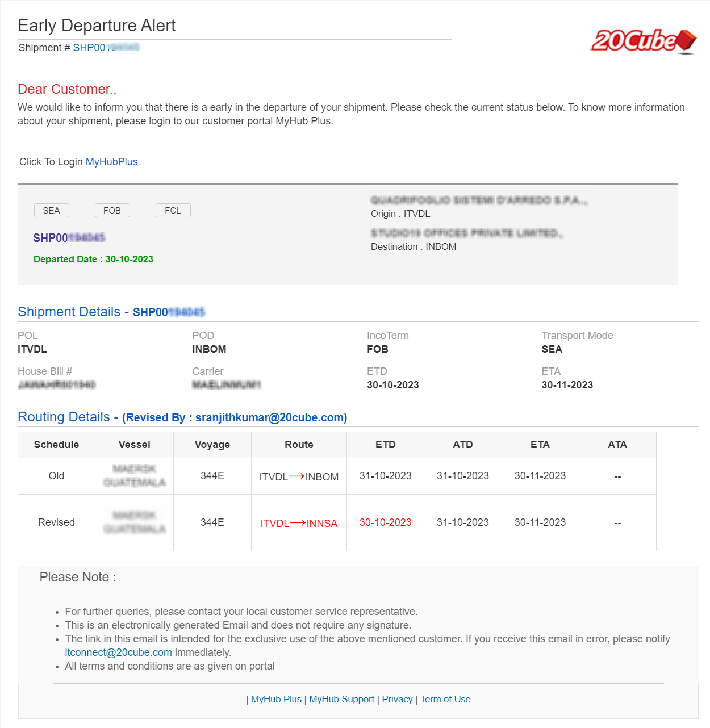Click the red arrow in Old route
The height and width of the screenshot is (728, 710).
coord(296,476)
